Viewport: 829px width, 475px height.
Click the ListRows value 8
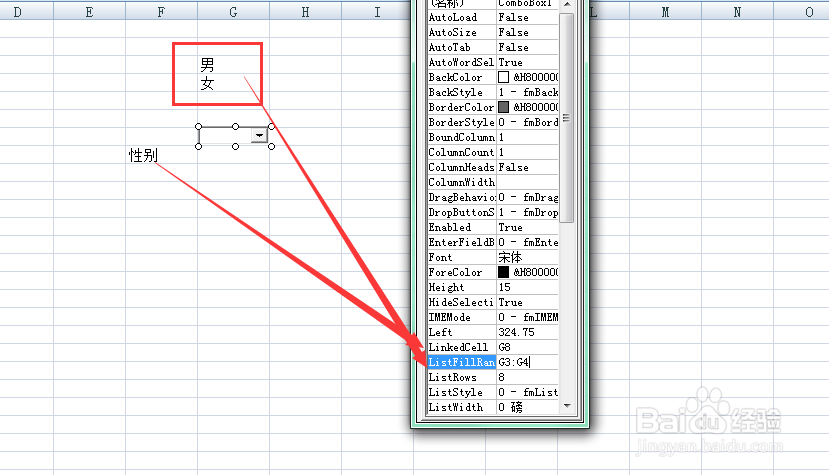(x=528, y=377)
